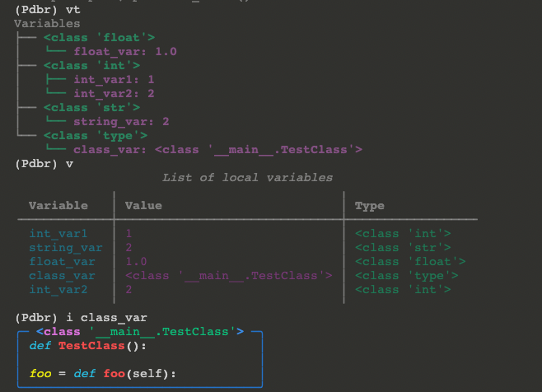Image resolution: width=542 pixels, height=392 pixels.
Task: Click the value '2' in the int_var2 row
Action: (128, 290)
